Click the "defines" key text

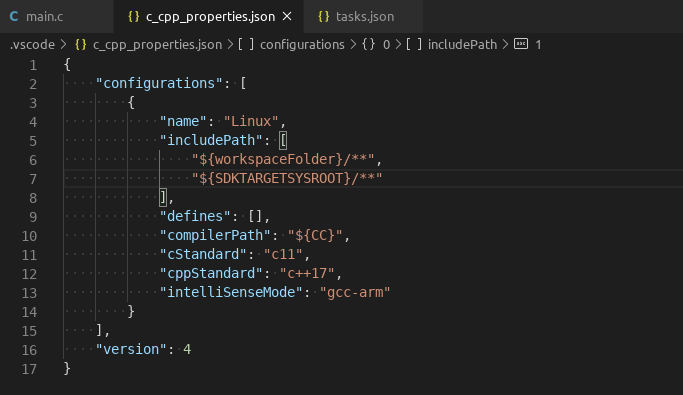pyautogui.click(x=195, y=216)
